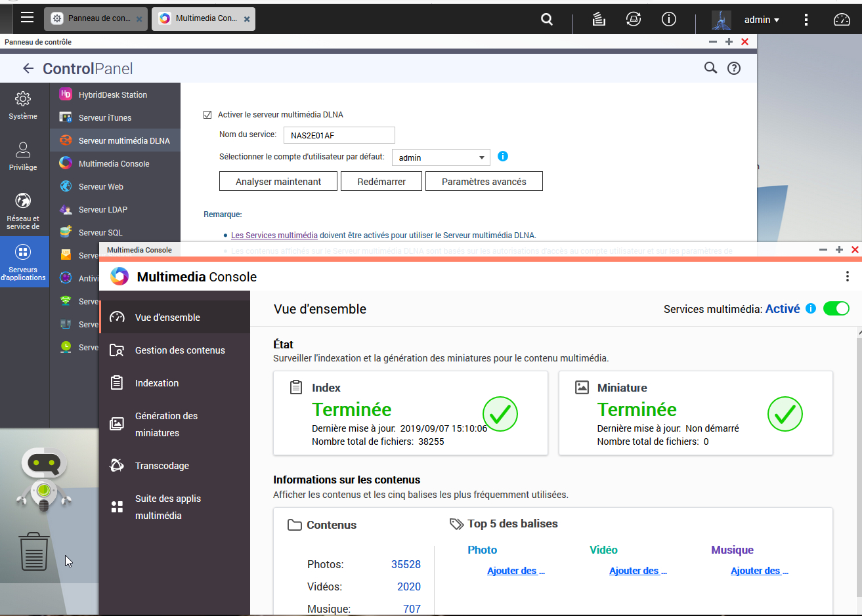The height and width of the screenshot is (616, 862).
Task: Click Photos count 35528
Action: (x=406, y=564)
